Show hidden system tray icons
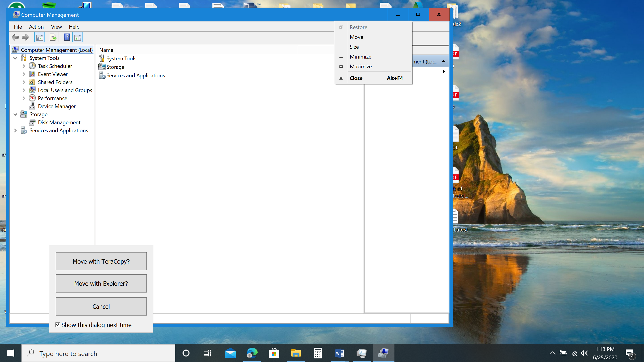The width and height of the screenshot is (644, 362). [552, 353]
